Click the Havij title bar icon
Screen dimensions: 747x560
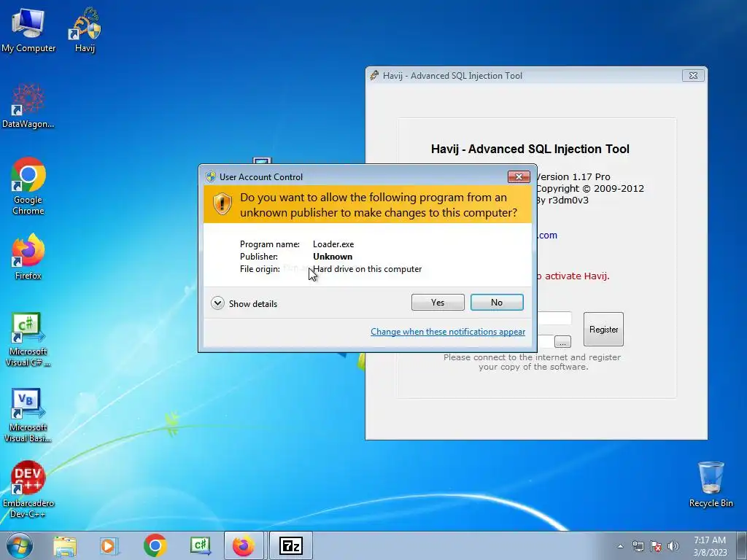click(375, 75)
